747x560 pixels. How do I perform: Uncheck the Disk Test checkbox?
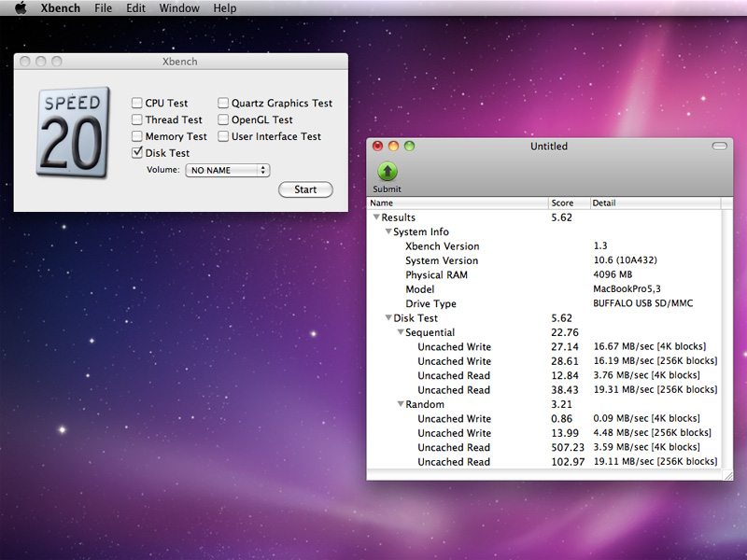[x=136, y=152]
